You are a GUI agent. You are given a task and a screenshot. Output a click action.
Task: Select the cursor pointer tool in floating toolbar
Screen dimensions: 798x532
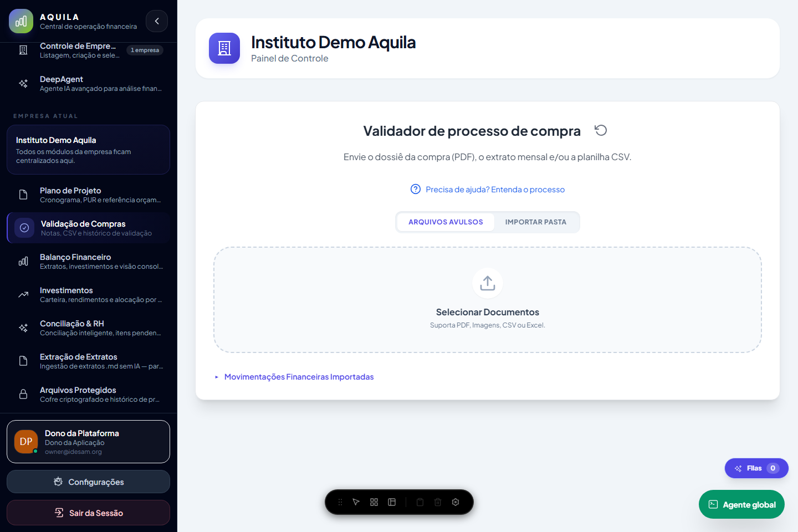click(356, 502)
